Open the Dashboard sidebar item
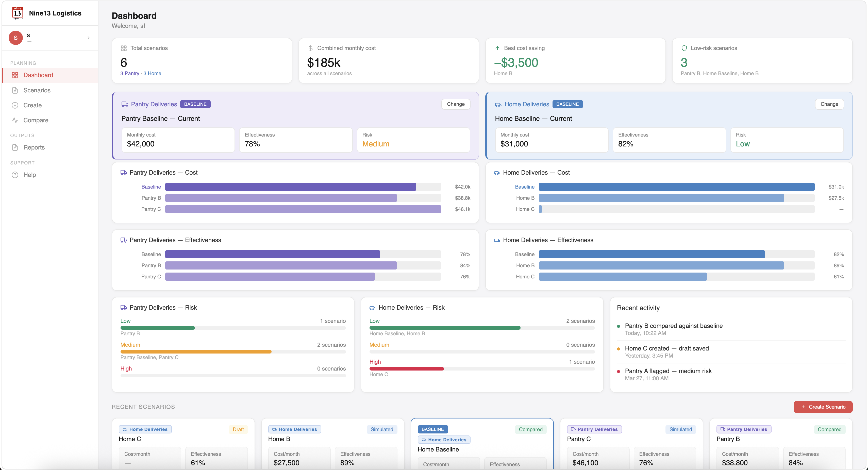 click(x=50, y=75)
